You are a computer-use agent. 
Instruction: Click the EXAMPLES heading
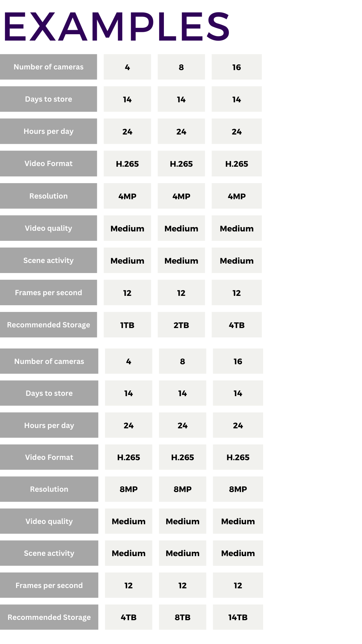tap(116, 27)
